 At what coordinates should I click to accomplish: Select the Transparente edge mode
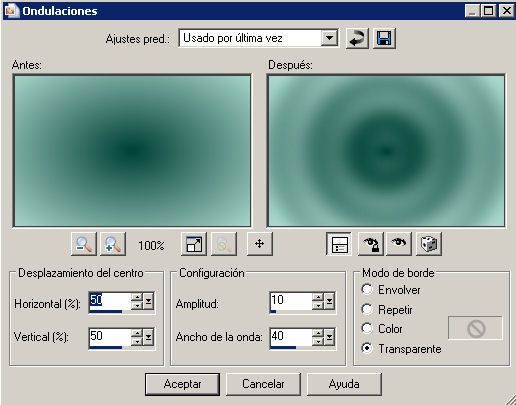point(367,348)
